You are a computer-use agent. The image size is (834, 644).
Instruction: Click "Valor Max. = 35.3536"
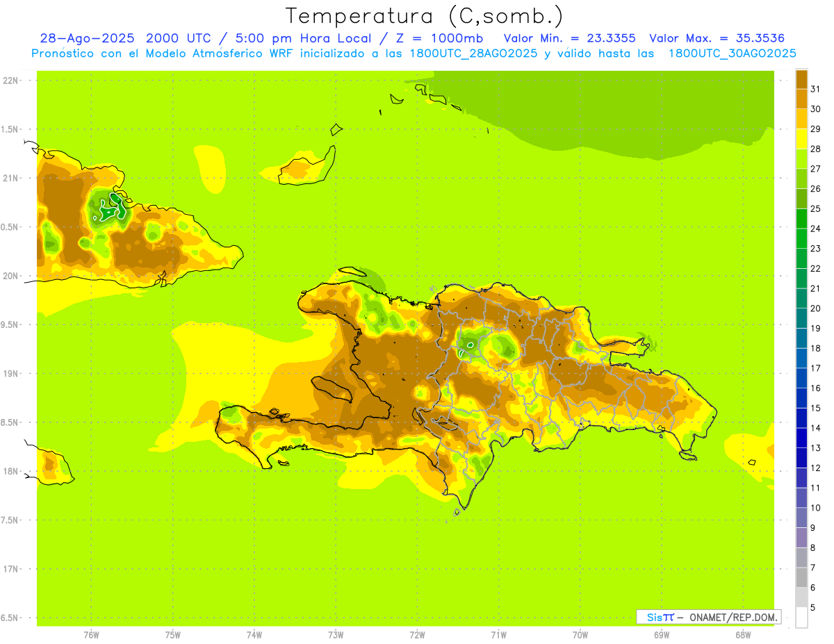pos(717,38)
